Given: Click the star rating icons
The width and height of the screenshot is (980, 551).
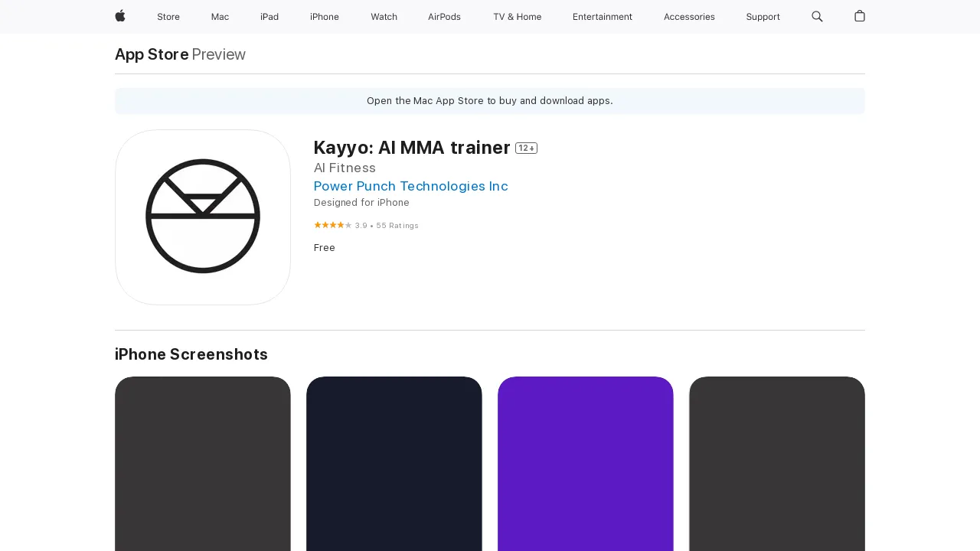Looking at the screenshot, I should (332, 225).
